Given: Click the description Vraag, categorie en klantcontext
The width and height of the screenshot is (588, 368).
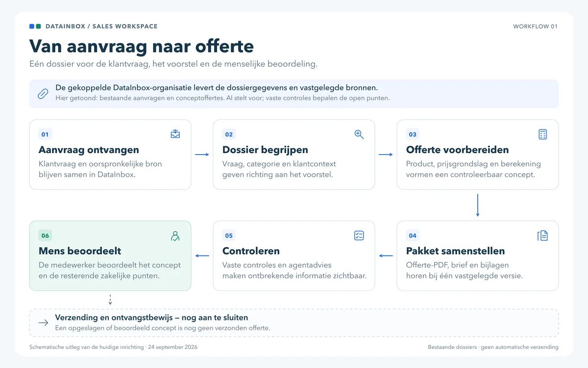Looking at the screenshot, I should [279, 169].
